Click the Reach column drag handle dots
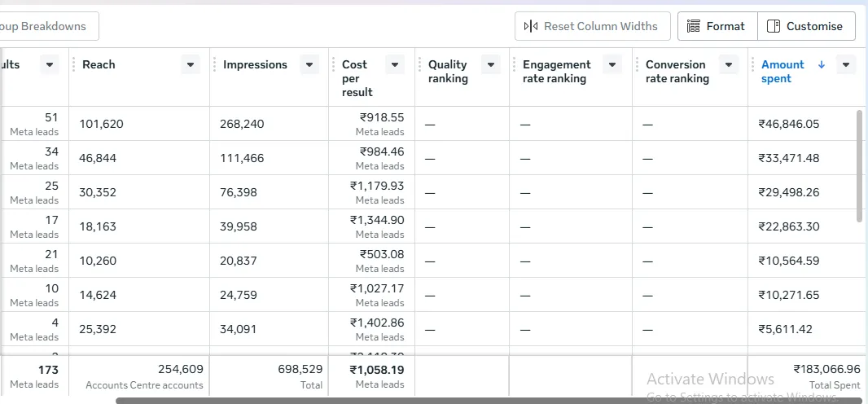 73,64
